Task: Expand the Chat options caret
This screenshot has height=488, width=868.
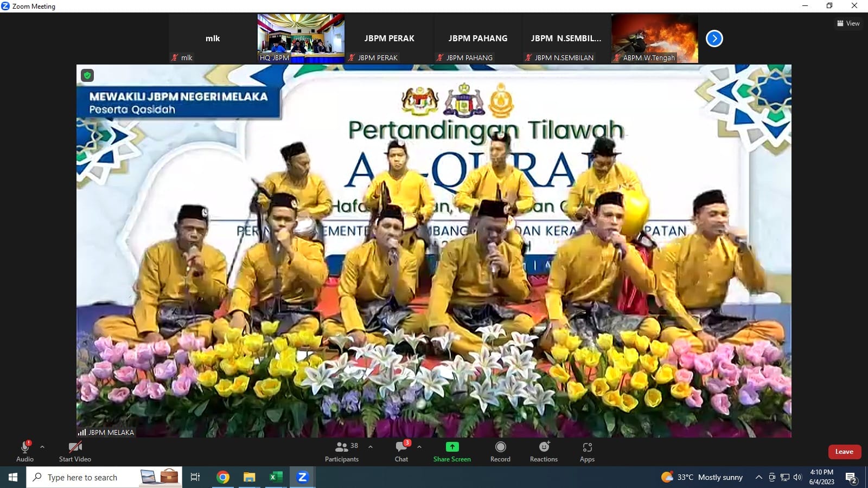Action: pyautogui.click(x=419, y=447)
